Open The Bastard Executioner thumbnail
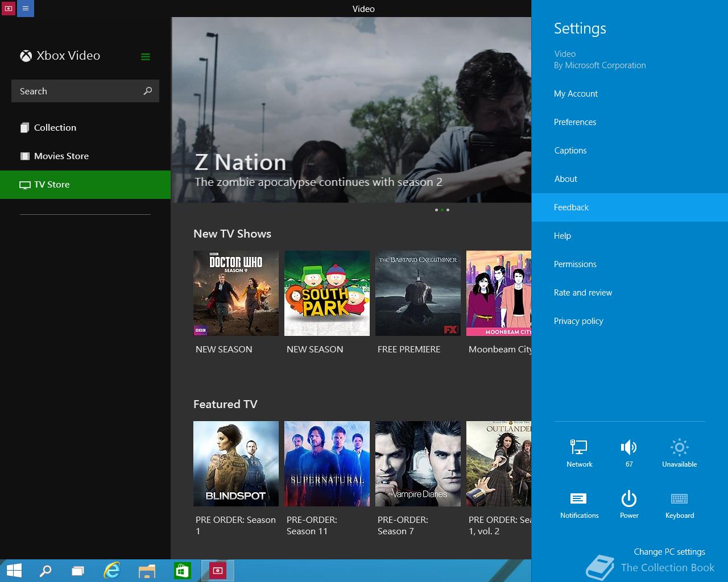The image size is (728, 582). pos(418,293)
